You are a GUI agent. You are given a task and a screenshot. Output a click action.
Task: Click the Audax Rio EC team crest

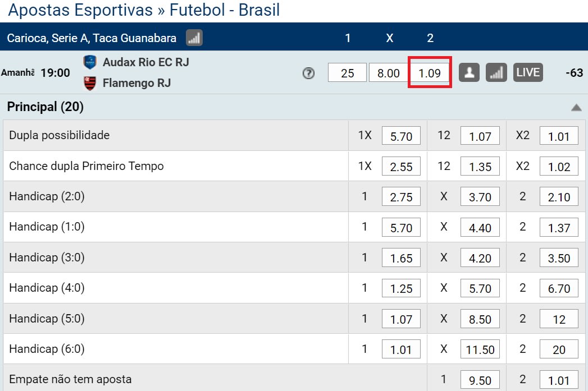coord(90,62)
